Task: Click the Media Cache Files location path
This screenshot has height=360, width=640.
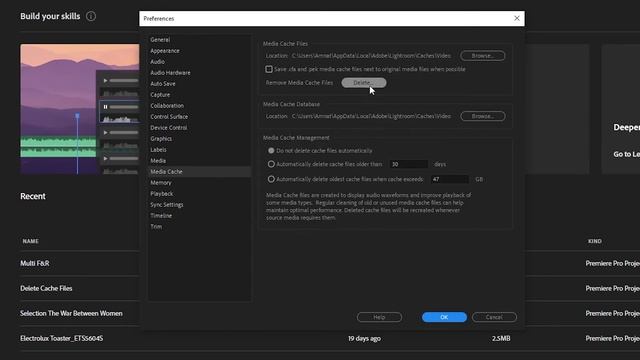Action: tap(371, 56)
